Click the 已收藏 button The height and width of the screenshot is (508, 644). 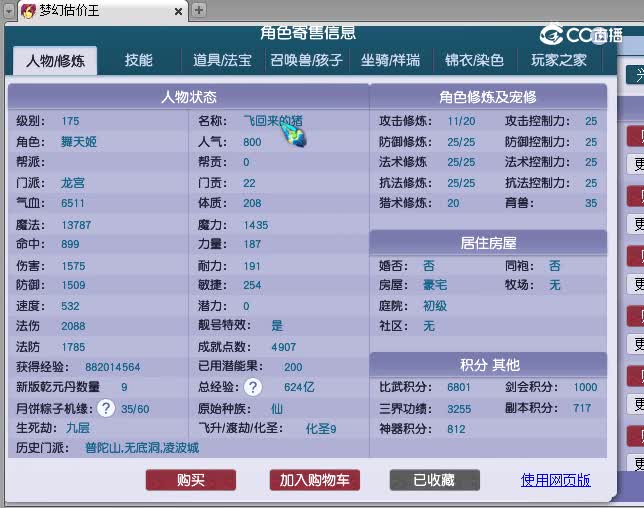point(435,480)
